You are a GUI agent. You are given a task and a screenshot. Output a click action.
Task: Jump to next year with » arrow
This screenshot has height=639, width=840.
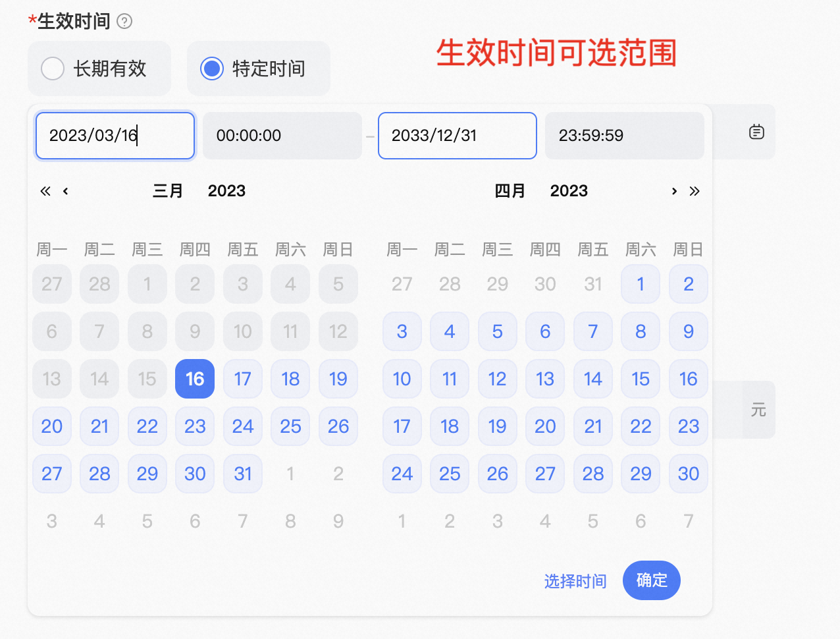pyautogui.click(x=695, y=191)
